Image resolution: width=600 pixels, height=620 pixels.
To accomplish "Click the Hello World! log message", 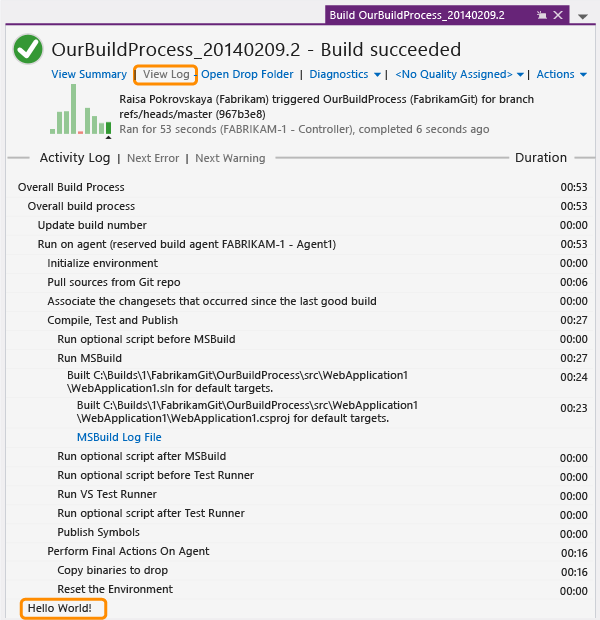I will pos(60,608).
